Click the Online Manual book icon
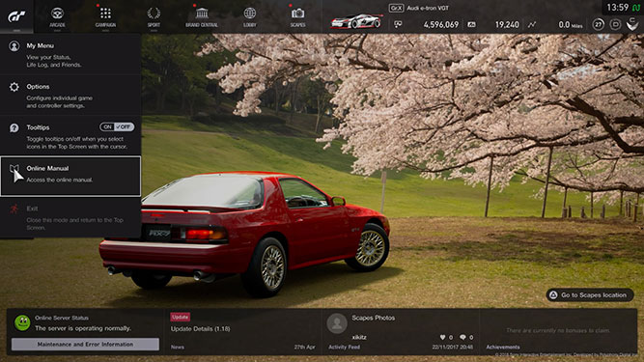Image resolution: width=644 pixels, height=362 pixels. point(14,169)
